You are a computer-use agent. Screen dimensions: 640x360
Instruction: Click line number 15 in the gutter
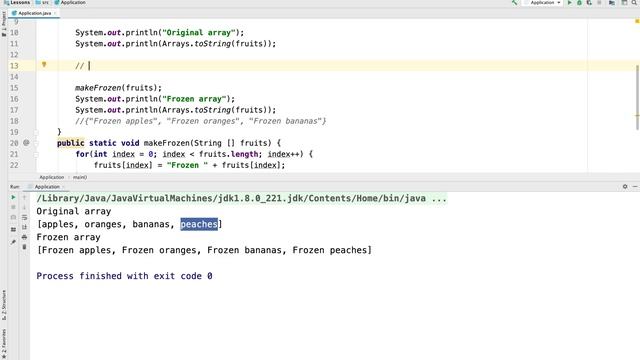pos(14,88)
